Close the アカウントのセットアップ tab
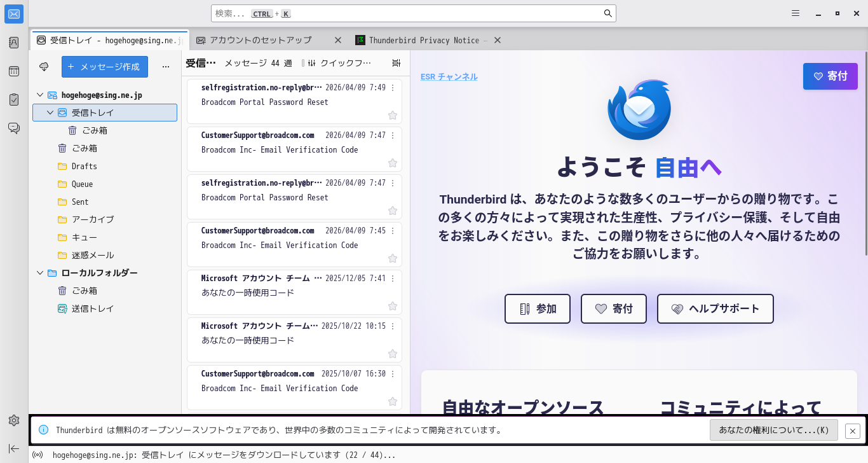This screenshot has height=463, width=868. 338,40
